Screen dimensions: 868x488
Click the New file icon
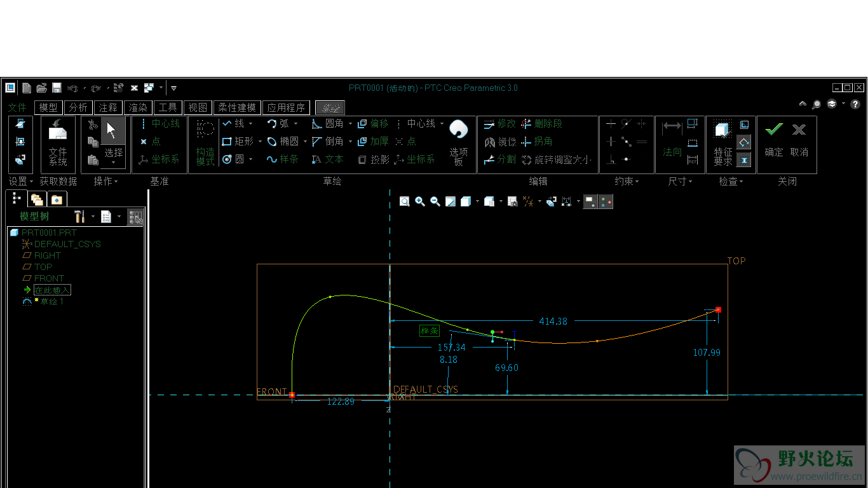[x=27, y=88]
